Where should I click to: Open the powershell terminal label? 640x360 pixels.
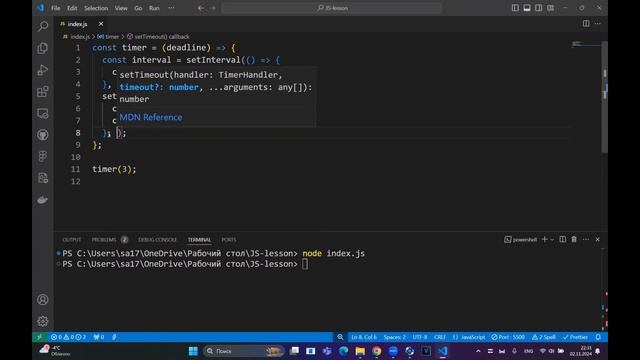click(x=520, y=240)
